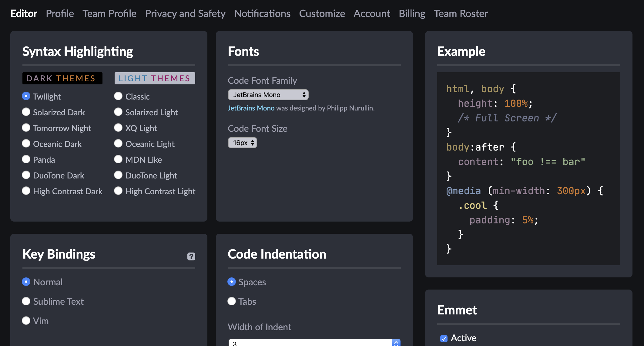The width and height of the screenshot is (644, 346).
Task: Open the Notifications settings tab
Action: (x=262, y=13)
